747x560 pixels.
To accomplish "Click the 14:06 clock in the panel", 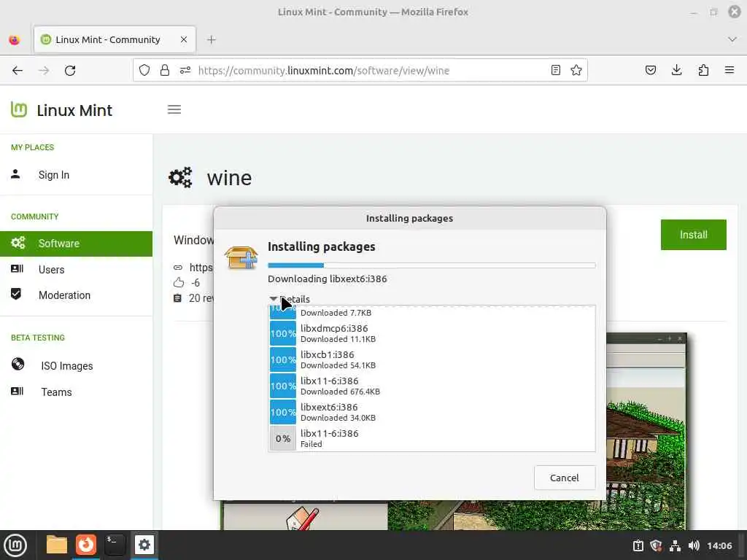I will click(719, 545).
